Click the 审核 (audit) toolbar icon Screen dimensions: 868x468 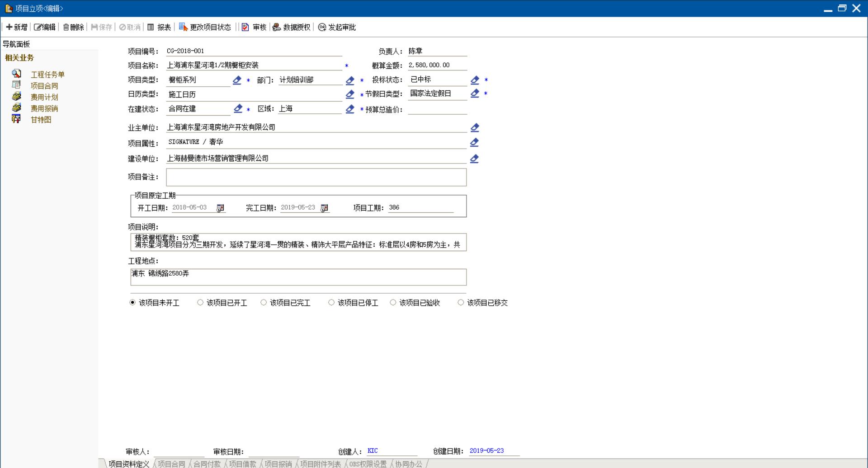(x=245, y=27)
